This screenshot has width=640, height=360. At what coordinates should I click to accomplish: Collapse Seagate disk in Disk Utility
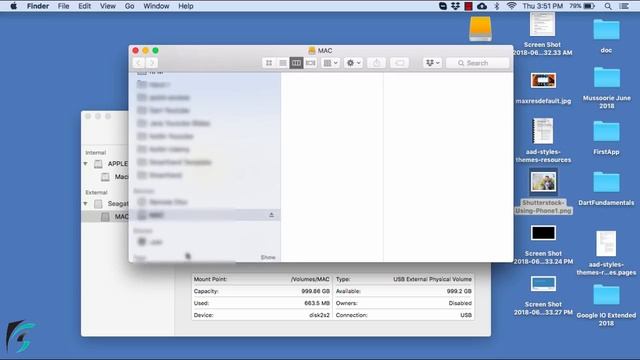(86, 203)
